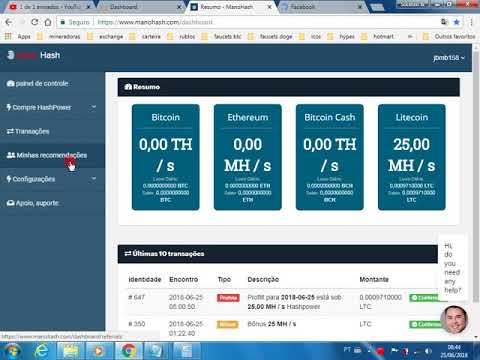The width and height of the screenshot is (480, 360).
Task: Open the browser home icon
Action: (48, 22)
